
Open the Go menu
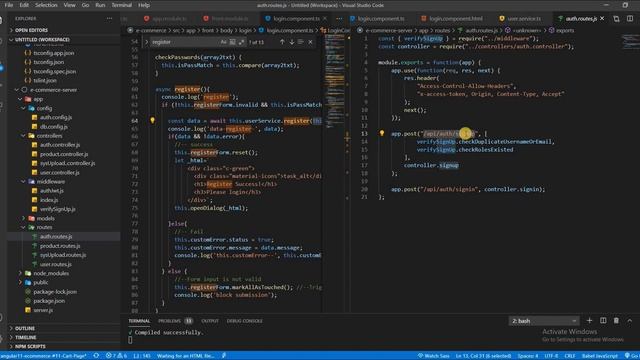coord(85,5)
